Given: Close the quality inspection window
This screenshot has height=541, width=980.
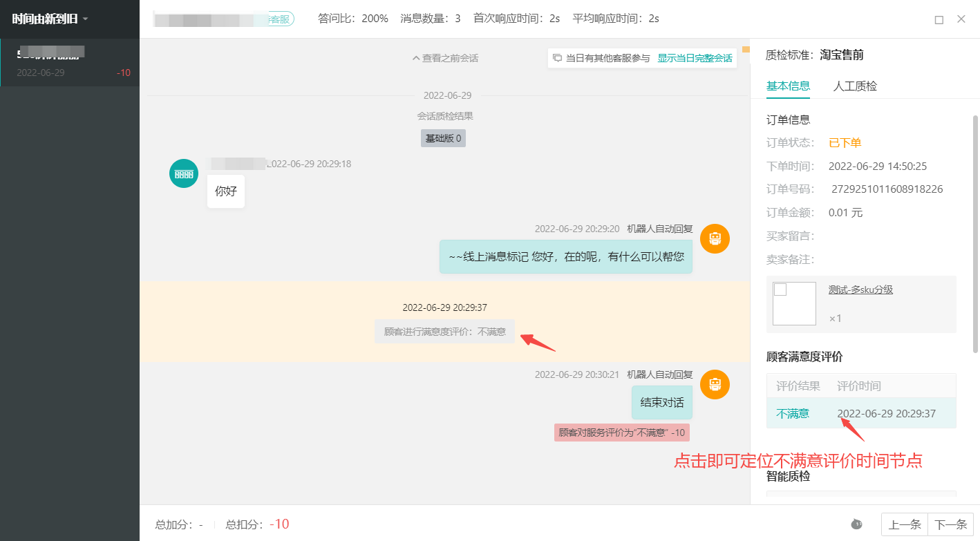Looking at the screenshot, I should tap(961, 19).
